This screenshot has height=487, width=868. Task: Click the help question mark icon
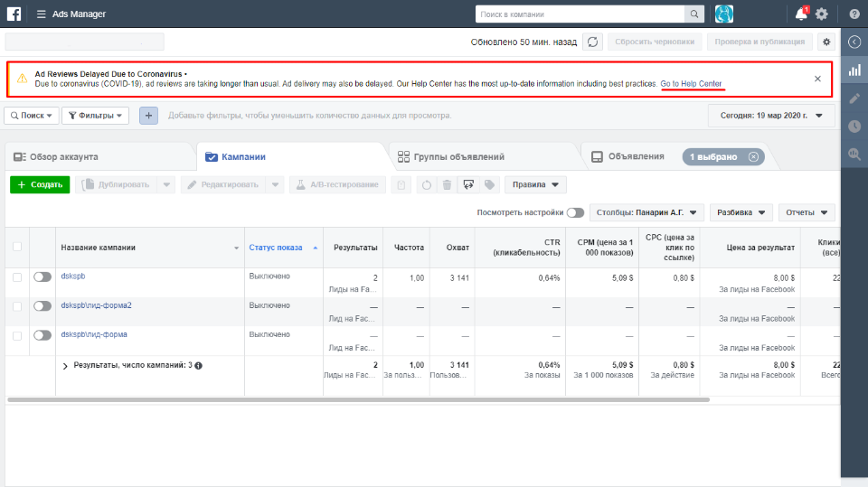pyautogui.click(x=854, y=14)
